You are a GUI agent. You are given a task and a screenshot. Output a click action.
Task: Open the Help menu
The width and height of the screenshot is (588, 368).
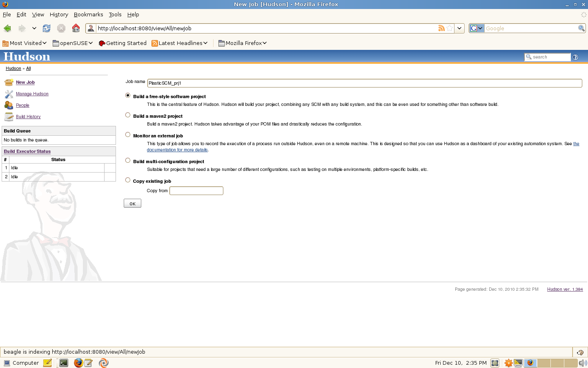pos(133,14)
